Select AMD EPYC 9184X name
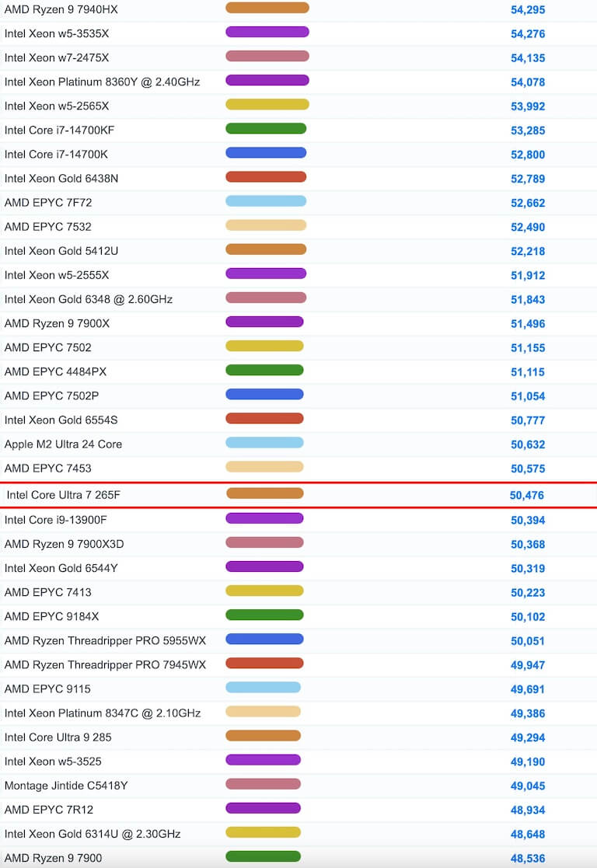Viewport: 597px width, 868px height. click(51, 617)
